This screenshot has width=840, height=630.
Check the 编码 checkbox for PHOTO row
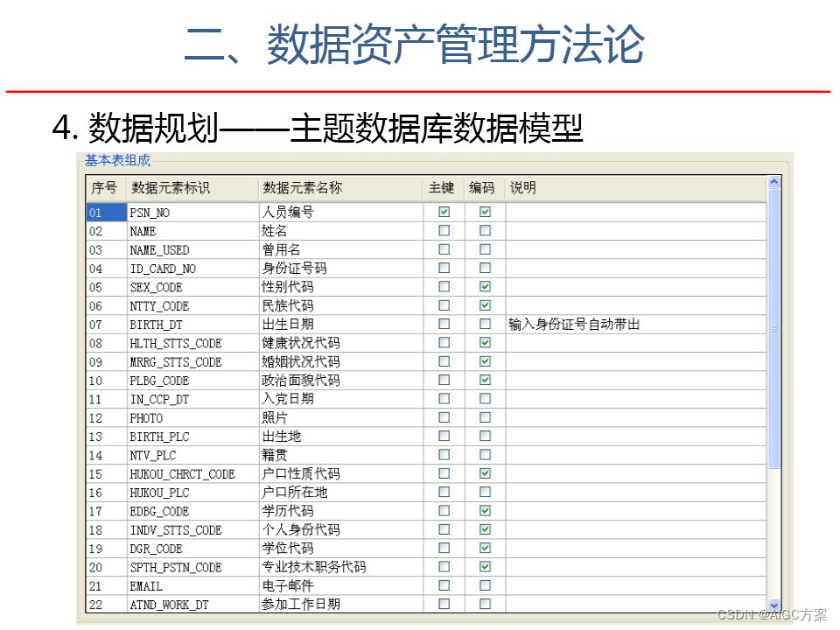pyautogui.click(x=485, y=417)
